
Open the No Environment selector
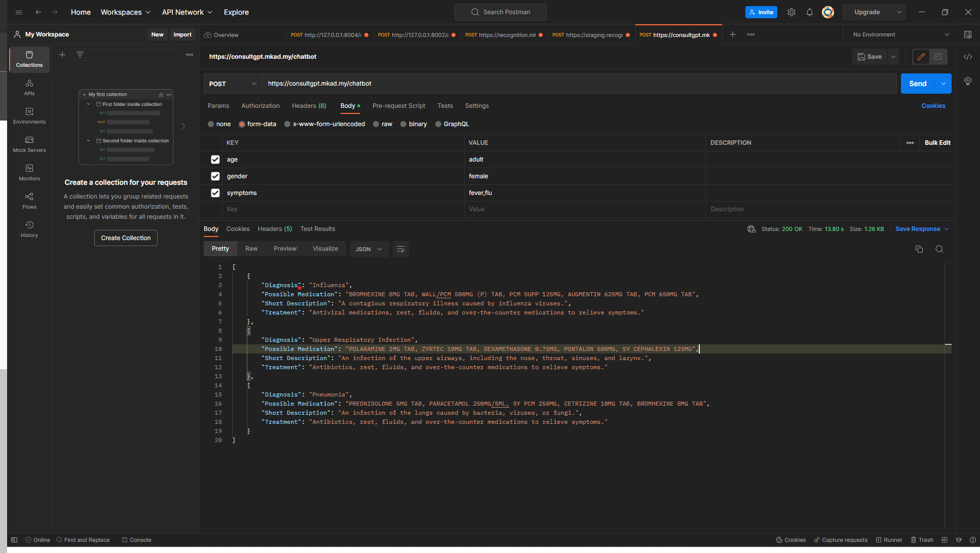point(900,34)
